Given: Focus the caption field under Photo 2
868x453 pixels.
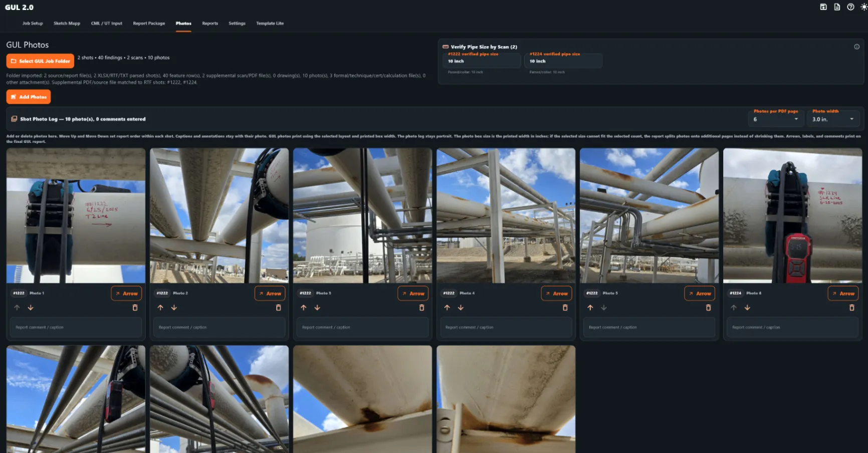Looking at the screenshot, I should (219, 327).
